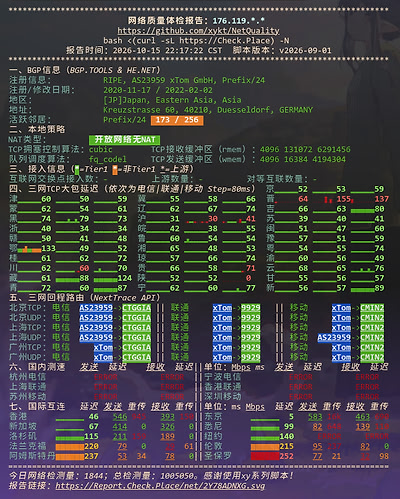Click the green 开放网络无NAT badge

click(x=125, y=139)
